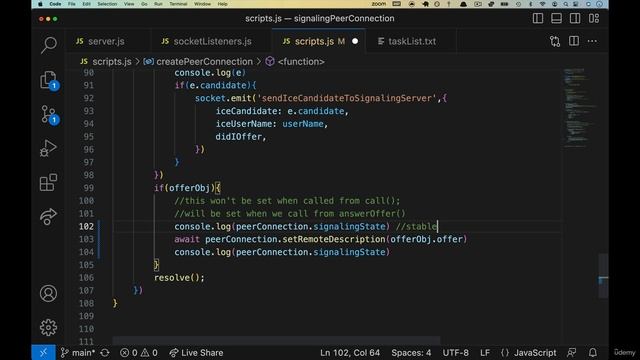Click the setRemoteDescription method call
This screenshot has height=360, width=640.
click(x=334, y=239)
